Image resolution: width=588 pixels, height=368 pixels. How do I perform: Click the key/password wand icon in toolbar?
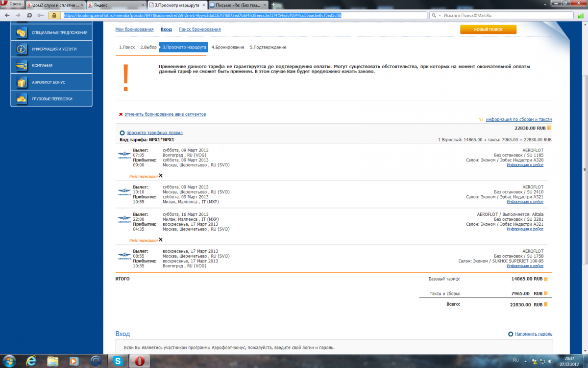click(x=41, y=15)
